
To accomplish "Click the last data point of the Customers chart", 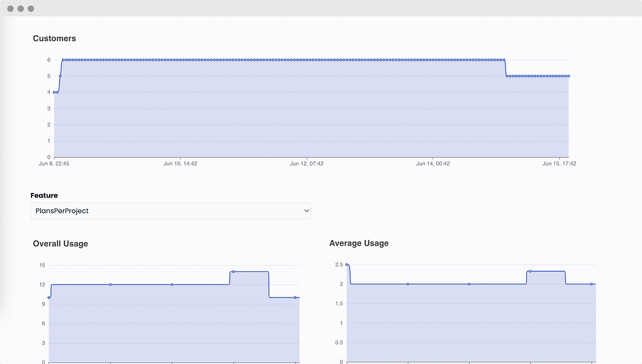I will pos(569,76).
